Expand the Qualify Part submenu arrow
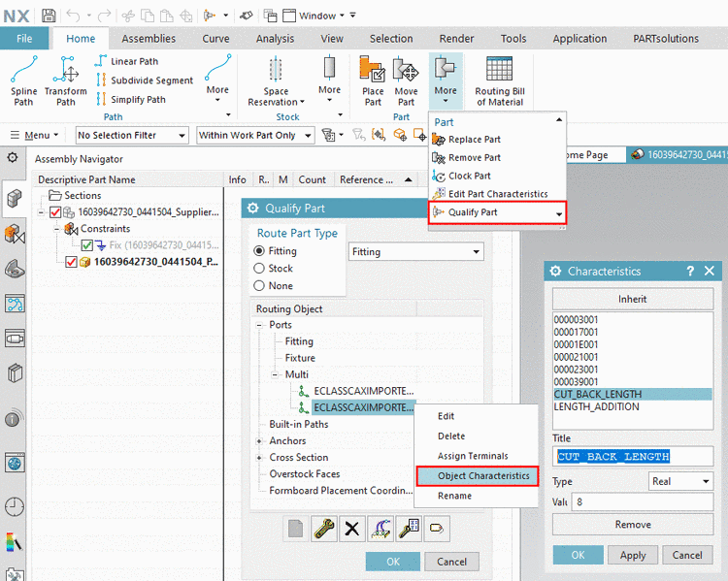The image size is (728, 581). (559, 214)
